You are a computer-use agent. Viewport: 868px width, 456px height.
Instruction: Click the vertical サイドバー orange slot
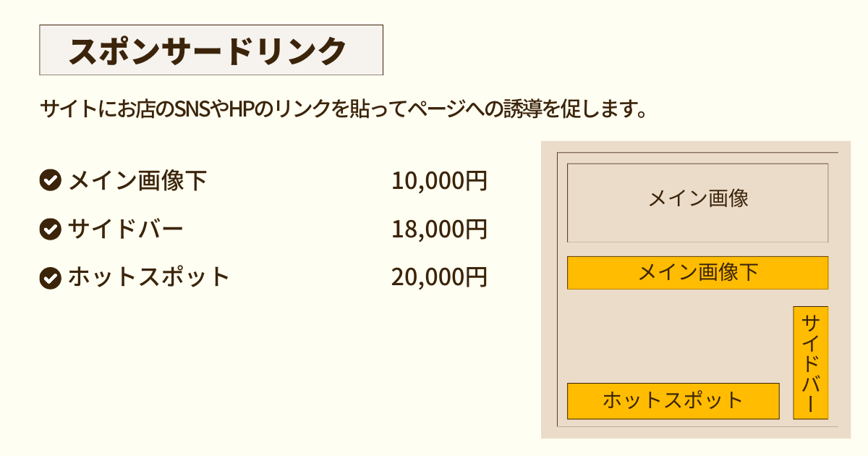coord(810,363)
